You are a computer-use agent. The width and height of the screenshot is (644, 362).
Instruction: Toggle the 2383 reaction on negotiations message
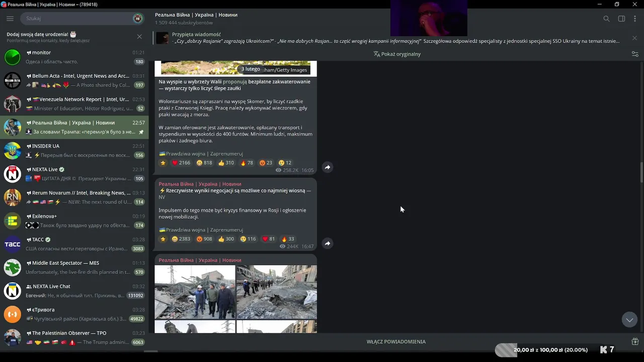point(181,239)
